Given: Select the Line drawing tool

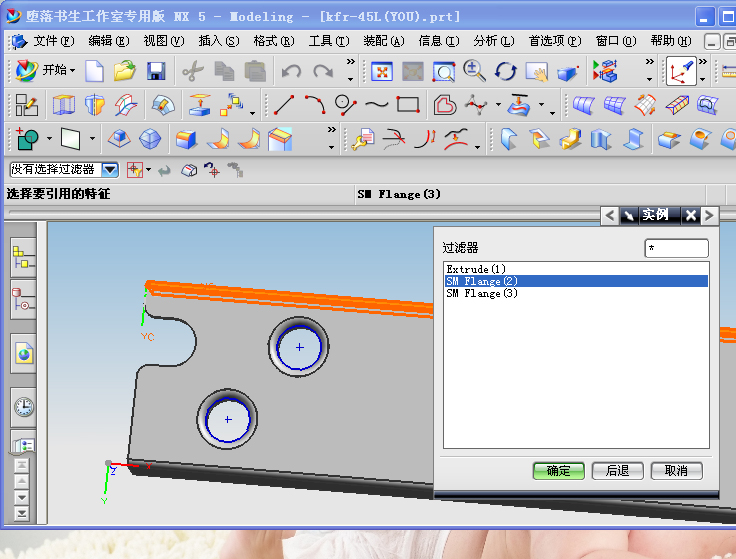Looking at the screenshot, I should click(x=284, y=105).
